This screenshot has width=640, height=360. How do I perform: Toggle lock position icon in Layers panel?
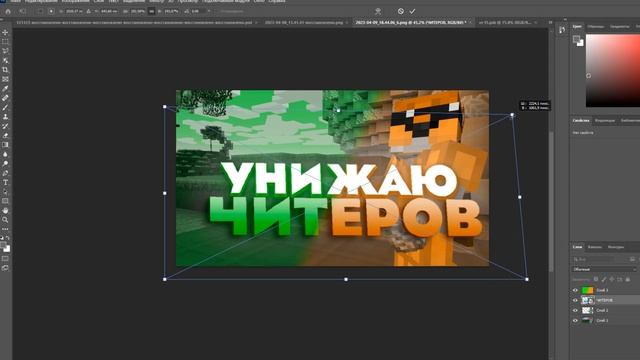[x=611, y=279]
